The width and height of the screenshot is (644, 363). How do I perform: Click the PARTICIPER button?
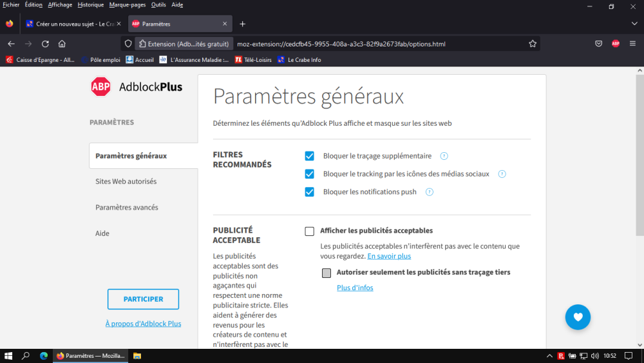click(144, 299)
